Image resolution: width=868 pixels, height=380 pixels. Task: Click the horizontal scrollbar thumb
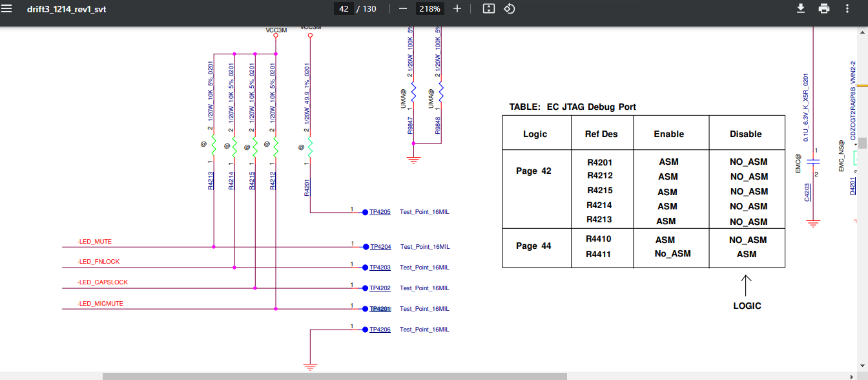[x=334, y=376]
